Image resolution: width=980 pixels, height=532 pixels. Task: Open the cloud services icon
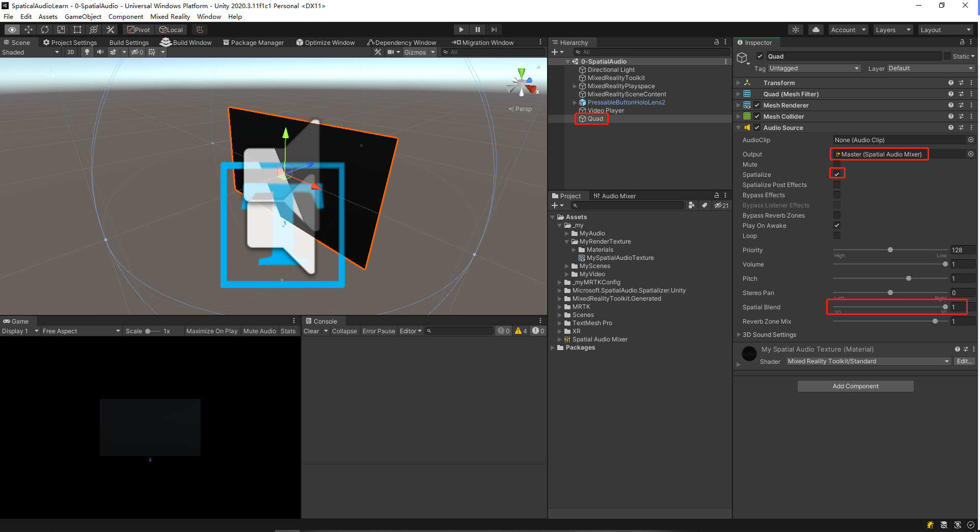tap(816, 30)
